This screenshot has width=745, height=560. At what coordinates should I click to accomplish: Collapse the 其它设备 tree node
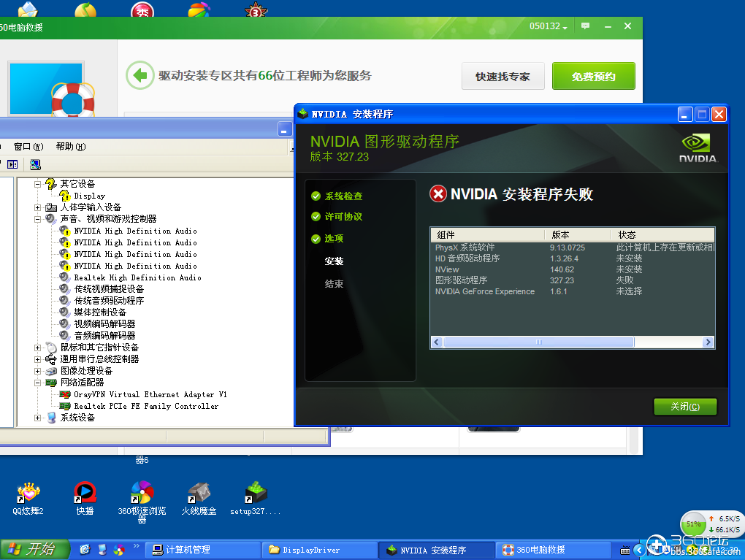(37, 184)
